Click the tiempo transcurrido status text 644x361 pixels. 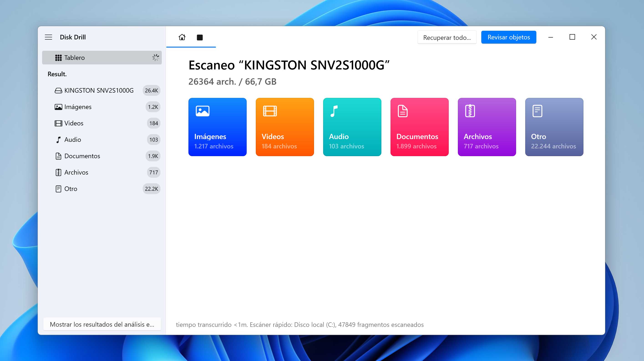click(300, 325)
